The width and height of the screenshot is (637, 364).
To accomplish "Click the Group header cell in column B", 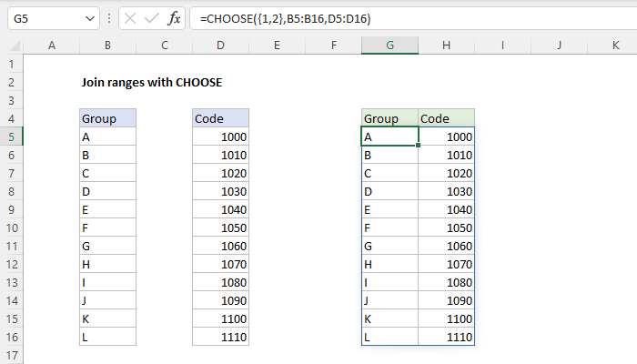I will point(107,118).
